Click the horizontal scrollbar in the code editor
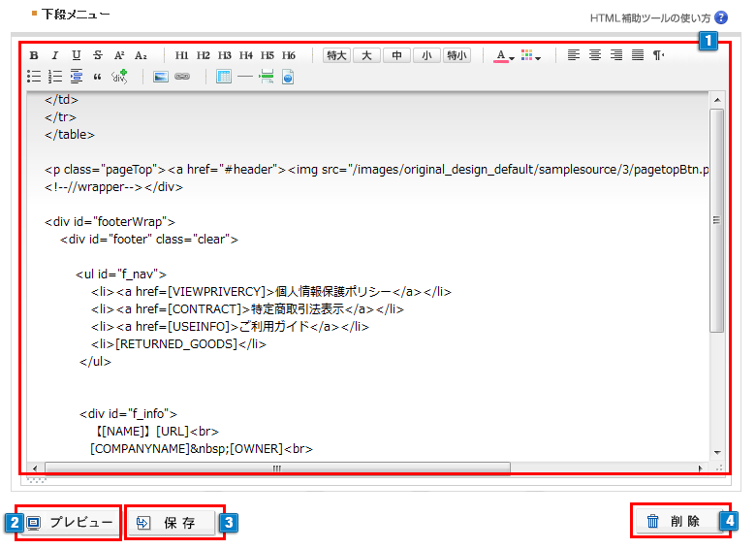756x549 pixels. pyautogui.click(x=277, y=468)
